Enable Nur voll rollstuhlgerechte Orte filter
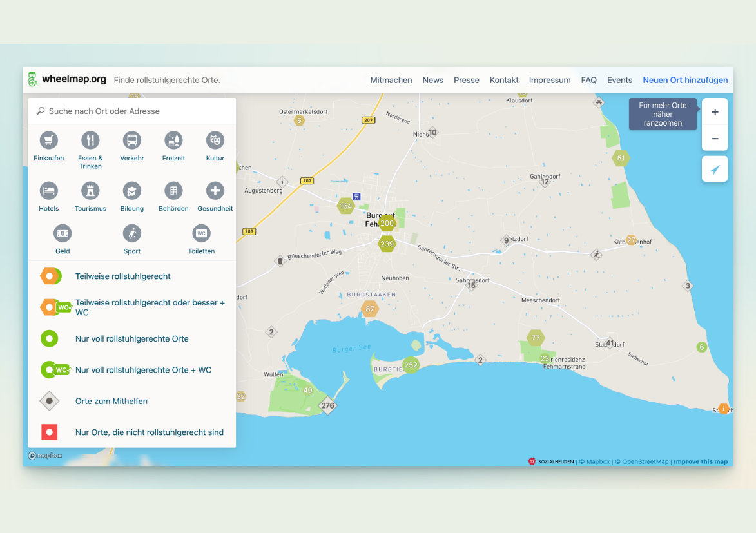This screenshot has width=756, height=533. [131, 338]
